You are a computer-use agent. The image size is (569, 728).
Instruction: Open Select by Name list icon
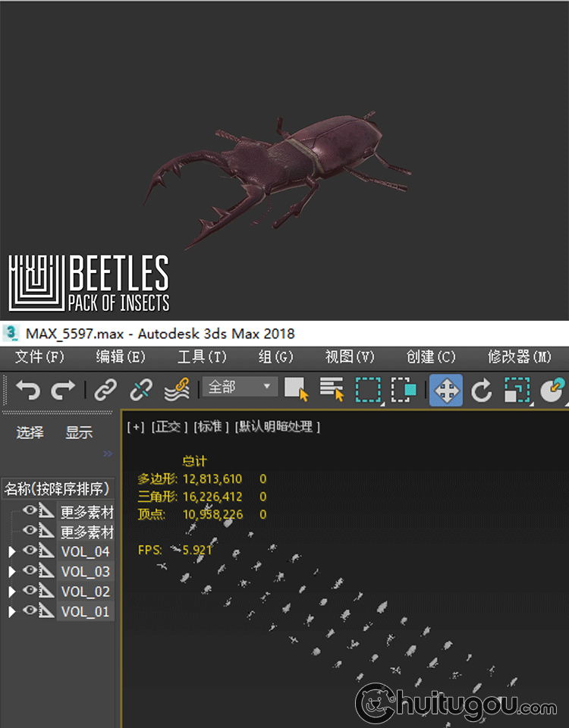[332, 390]
